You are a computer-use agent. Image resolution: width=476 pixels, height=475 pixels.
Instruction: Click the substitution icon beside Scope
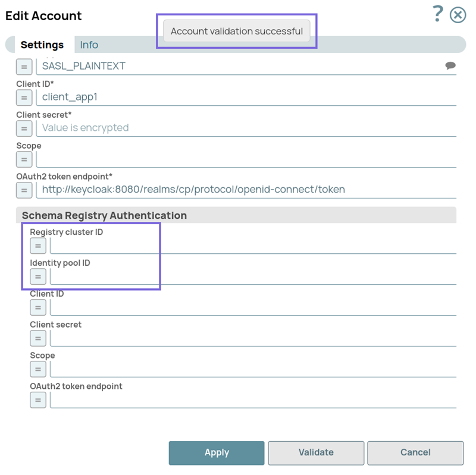23,159
